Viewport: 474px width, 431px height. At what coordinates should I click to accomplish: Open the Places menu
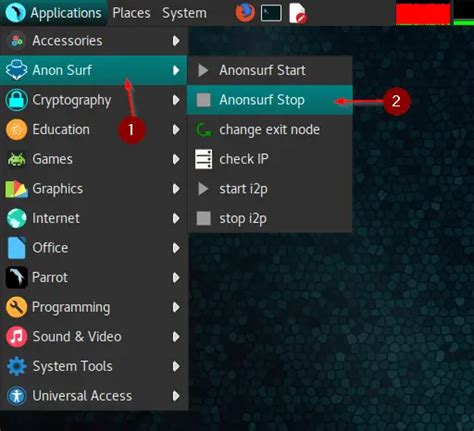coord(131,13)
